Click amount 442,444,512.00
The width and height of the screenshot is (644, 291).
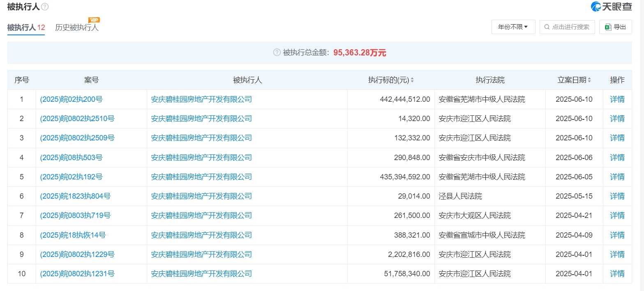click(405, 99)
